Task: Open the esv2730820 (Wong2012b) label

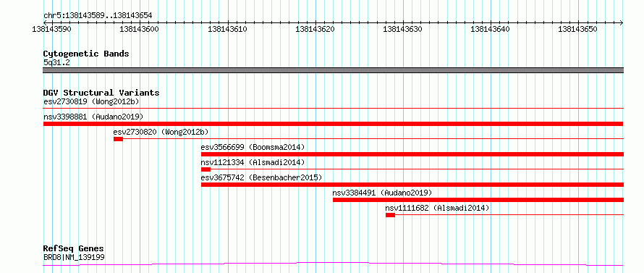Action: pyautogui.click(x=161, y=132)
